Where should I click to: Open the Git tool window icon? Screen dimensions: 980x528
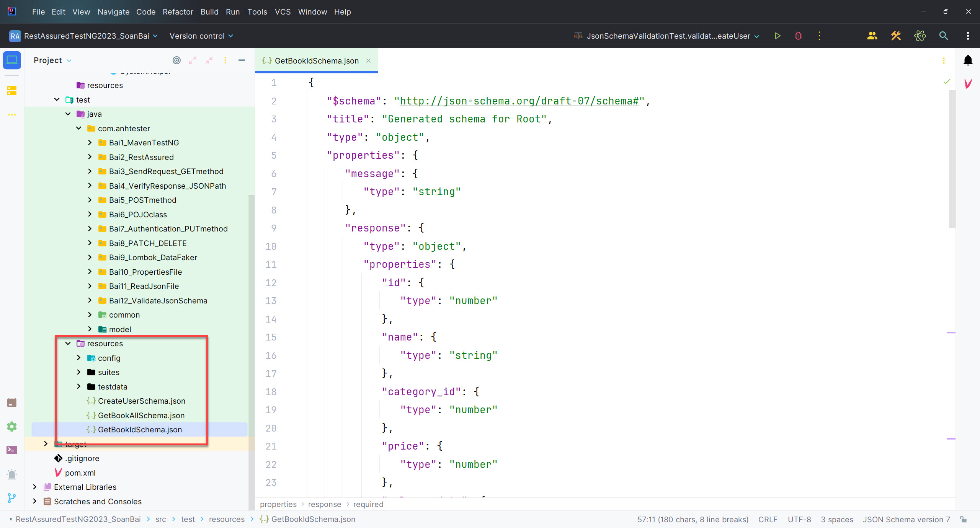tap(12, 498)
